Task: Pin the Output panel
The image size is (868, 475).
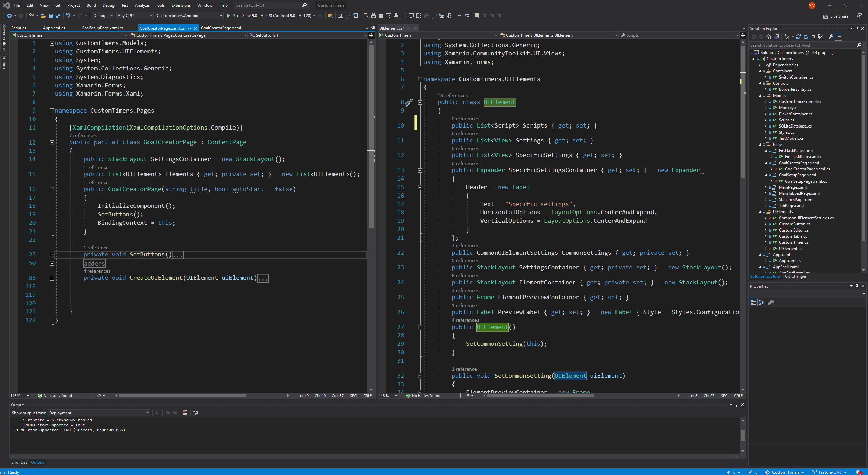Action: pos(736,405)
